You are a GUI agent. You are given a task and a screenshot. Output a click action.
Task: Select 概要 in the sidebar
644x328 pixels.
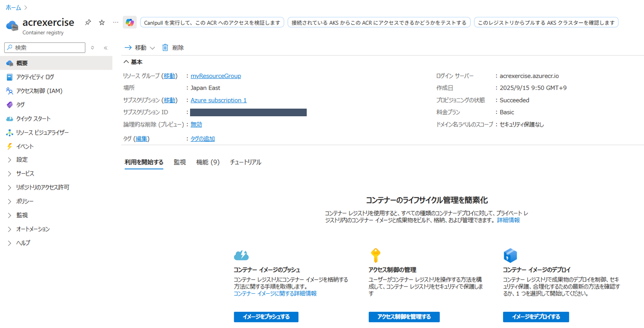point(56,63)
